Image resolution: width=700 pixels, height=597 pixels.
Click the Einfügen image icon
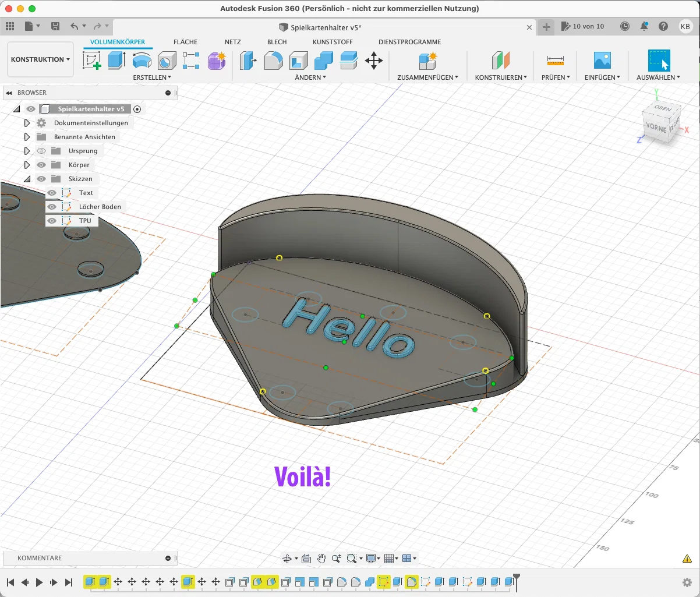[602, 61]
